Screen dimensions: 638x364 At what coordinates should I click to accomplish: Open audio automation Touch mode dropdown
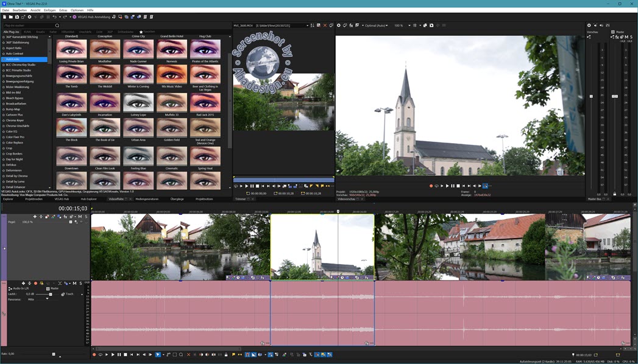[x=82, y=294]
